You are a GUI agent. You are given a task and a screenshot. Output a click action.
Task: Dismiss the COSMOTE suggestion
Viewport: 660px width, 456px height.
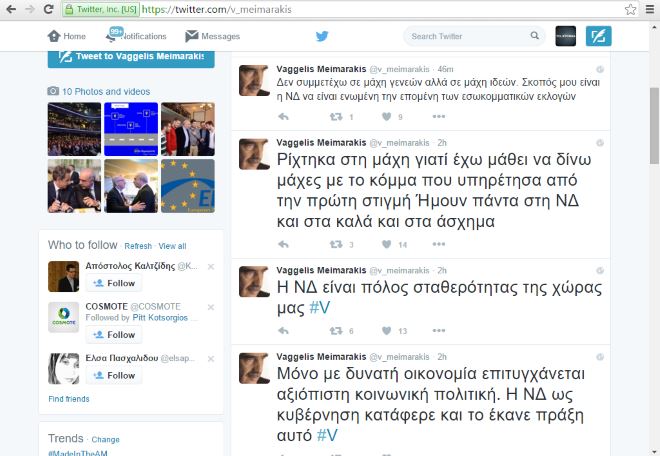(211, 307)
